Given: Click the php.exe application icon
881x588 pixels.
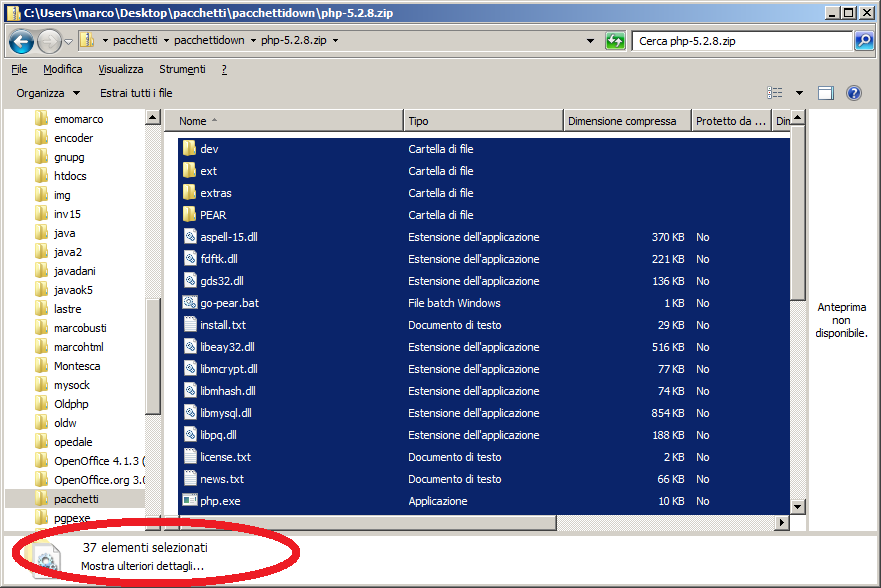Looking at the screenshot, I should point(191,501).
